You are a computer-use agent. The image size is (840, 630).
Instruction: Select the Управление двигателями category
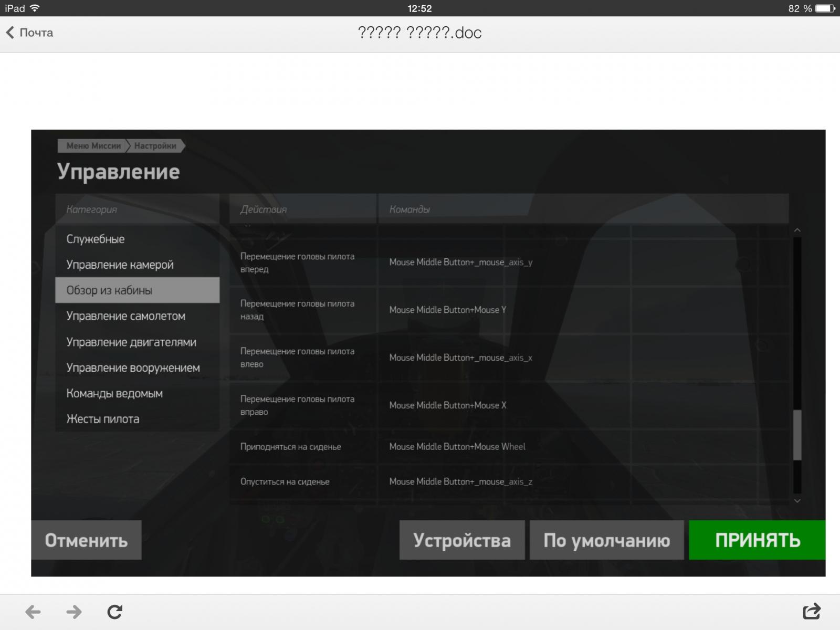(137, 342)
